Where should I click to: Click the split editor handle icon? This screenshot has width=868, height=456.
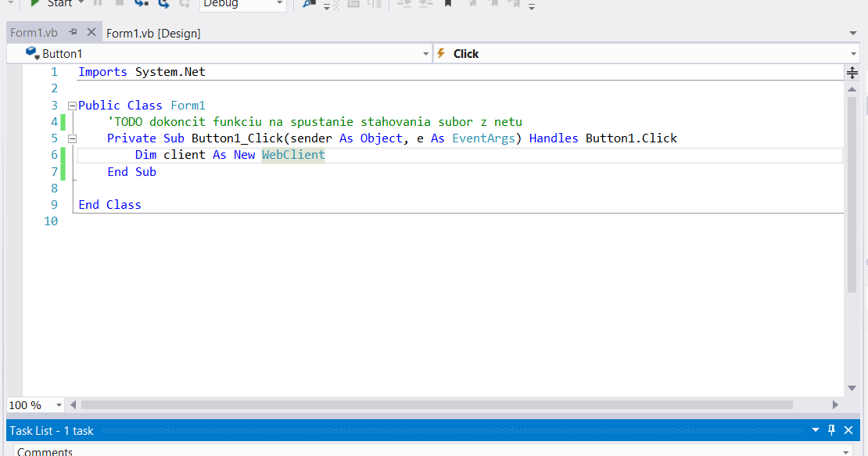(852, 73)
